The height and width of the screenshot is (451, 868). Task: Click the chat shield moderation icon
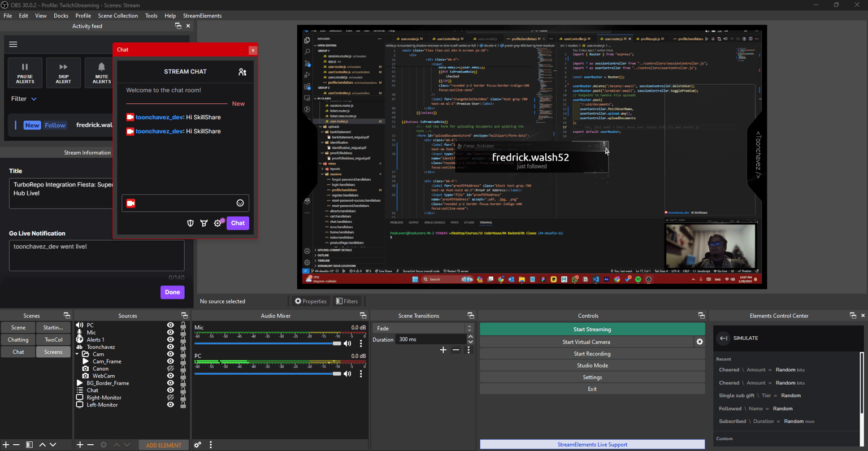point(190,223)
